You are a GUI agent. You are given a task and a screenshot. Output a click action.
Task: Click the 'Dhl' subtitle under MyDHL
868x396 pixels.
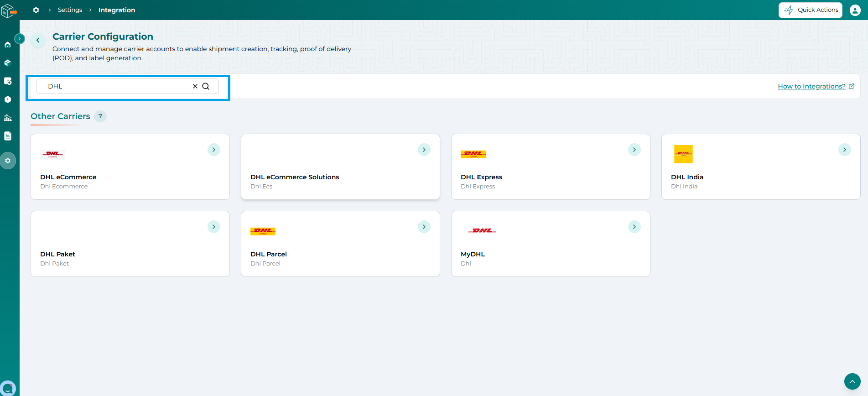point(466,264)
